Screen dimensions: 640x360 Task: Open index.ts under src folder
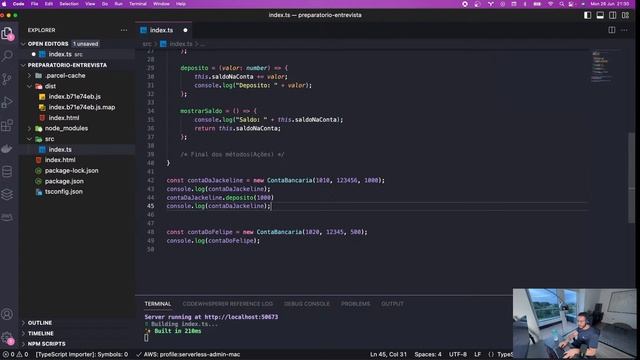pos(60,149)
